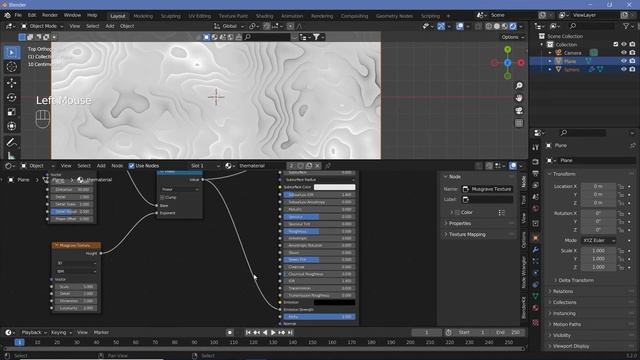The width and height of the screenshot is (640, 360).
Task: Toggle lock on Location X
Action: tap(621, 187)
